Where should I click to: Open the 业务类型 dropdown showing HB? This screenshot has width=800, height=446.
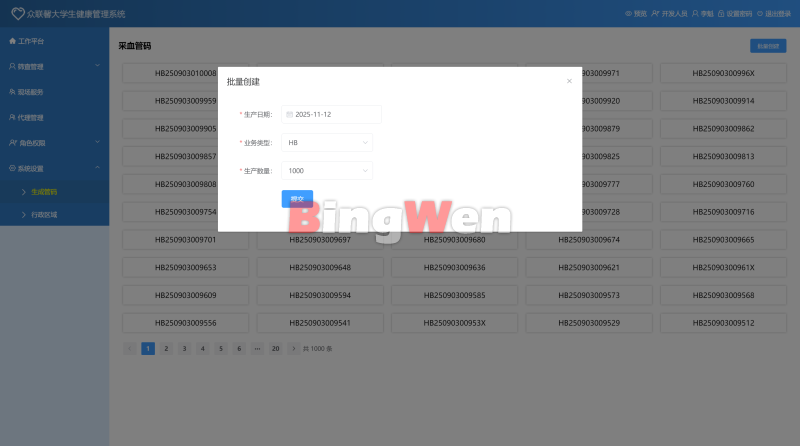(327, 143)
